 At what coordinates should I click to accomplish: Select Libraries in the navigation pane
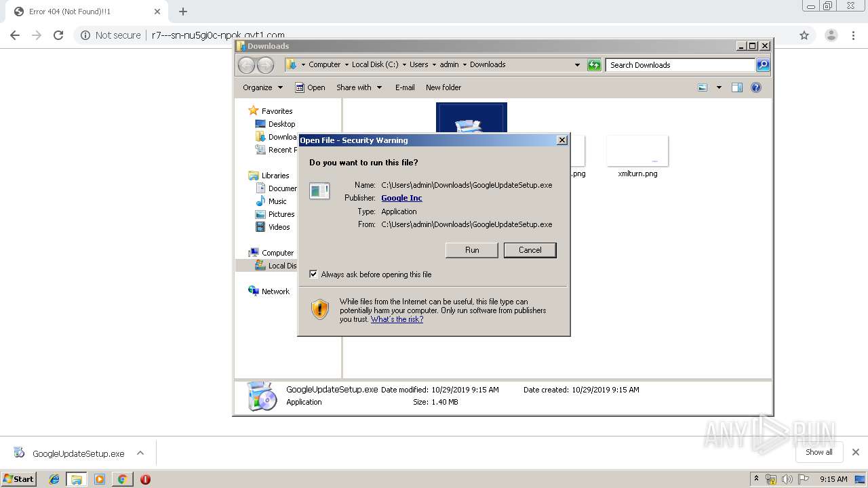coord(269,176)
